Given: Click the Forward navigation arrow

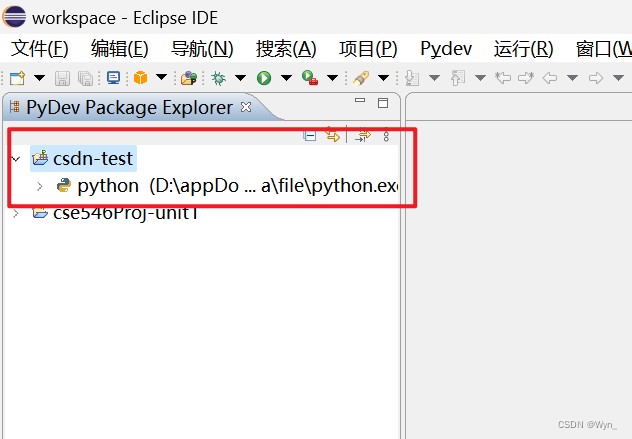Looking at the screenshot, I should [x=596, y=77].
